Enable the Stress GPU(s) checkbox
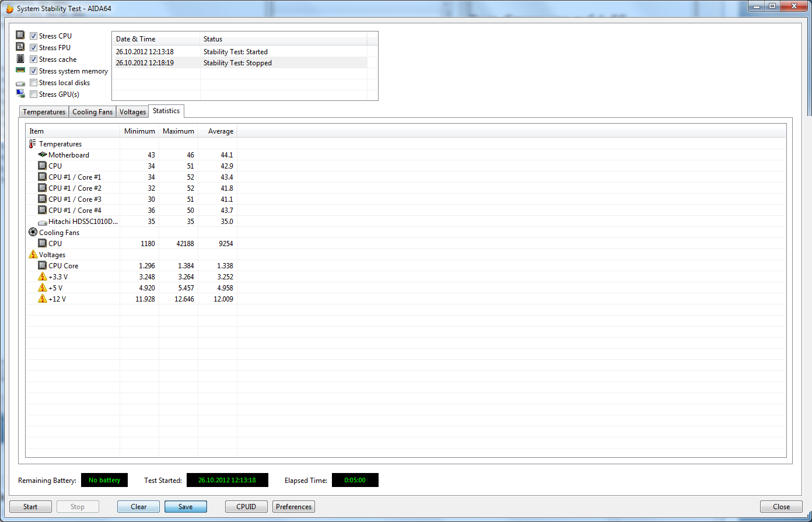 pos(34,94)
